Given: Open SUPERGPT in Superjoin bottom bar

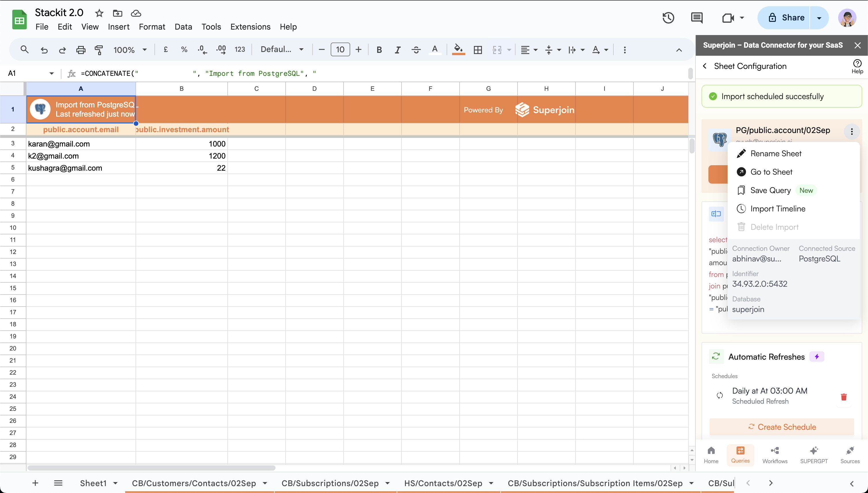Looking at the screenshot, I should click(813, 455).
